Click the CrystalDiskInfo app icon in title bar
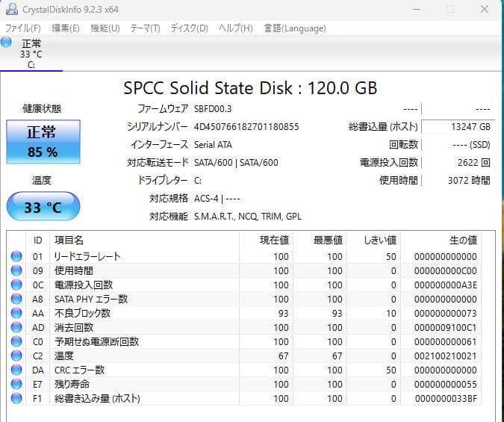This screenshot has width=504, height=422. (11, 9)
